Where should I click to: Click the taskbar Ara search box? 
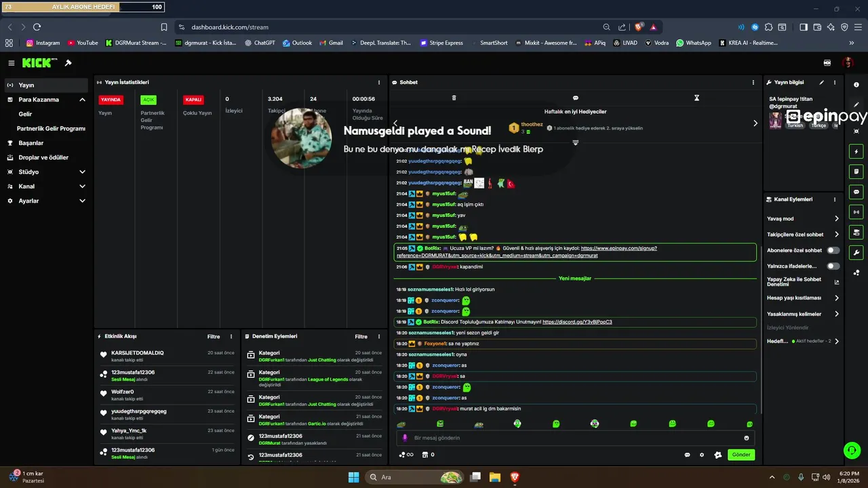point(415,477)
